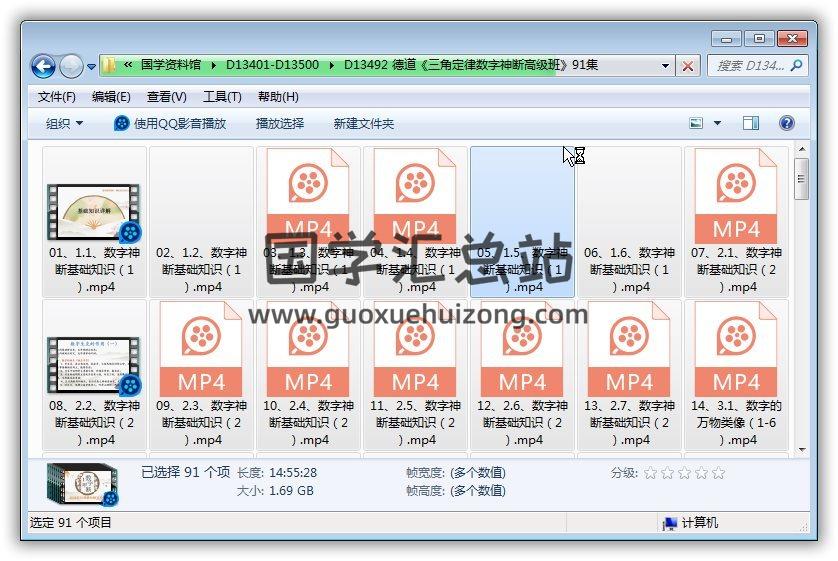Viewport: 838px width, 561px height.
Task: Click the change view icon in toolbar
Action: click(x=697, y=123)
